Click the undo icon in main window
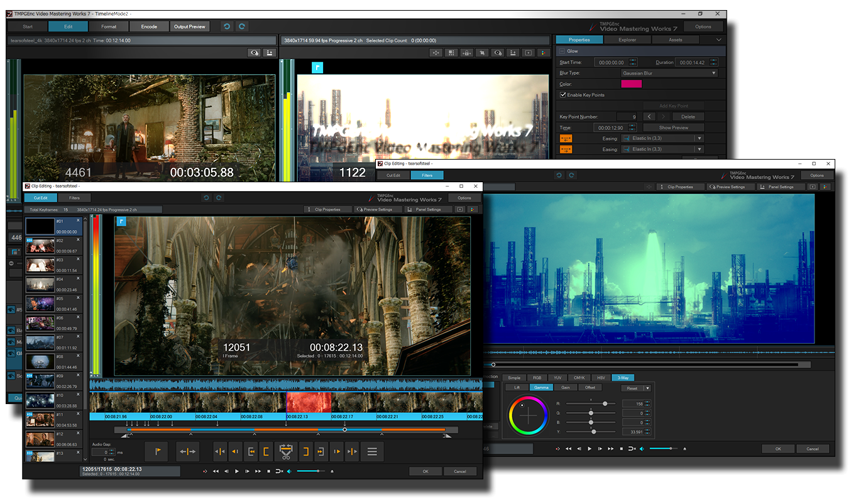 click(226, 26)
